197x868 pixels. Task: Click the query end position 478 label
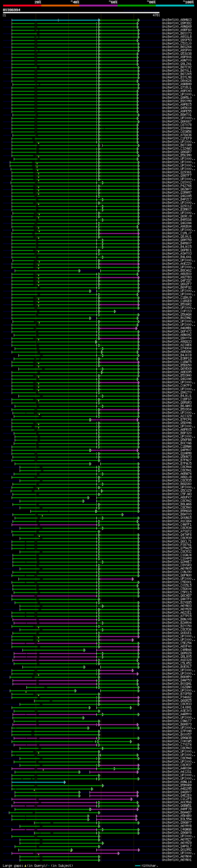pyautogui.click(x=155, y=15)
